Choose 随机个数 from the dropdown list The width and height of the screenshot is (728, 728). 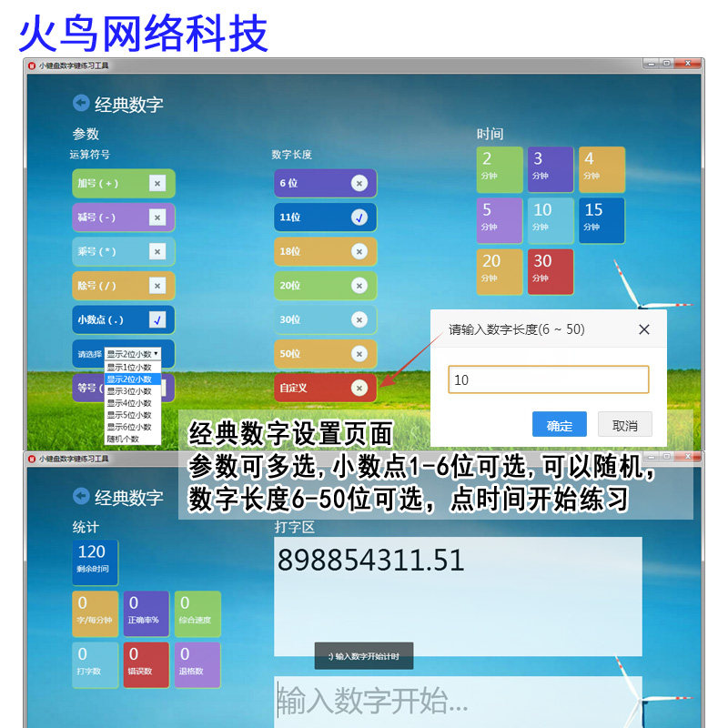(x=133, y=439)
